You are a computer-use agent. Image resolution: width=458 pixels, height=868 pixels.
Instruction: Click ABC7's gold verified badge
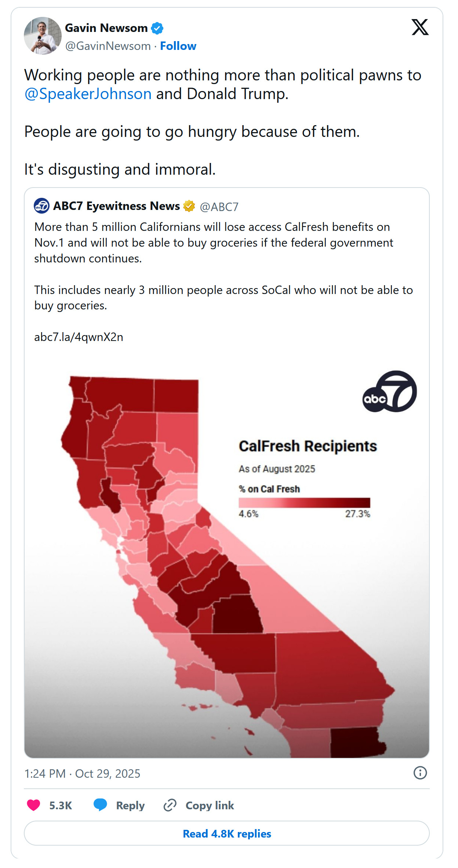tap(189, 206)
